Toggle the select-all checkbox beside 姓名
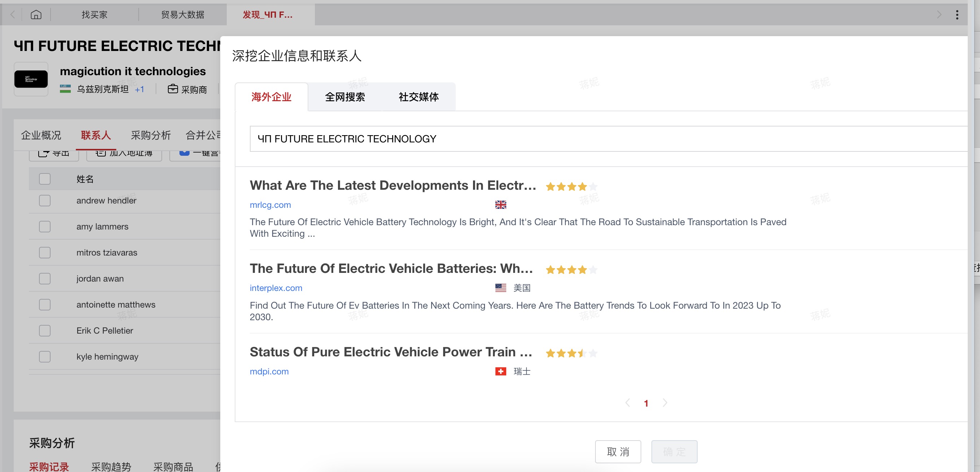Screen dimensions: 980x472 pyautogui.click(x=45, y=179)
